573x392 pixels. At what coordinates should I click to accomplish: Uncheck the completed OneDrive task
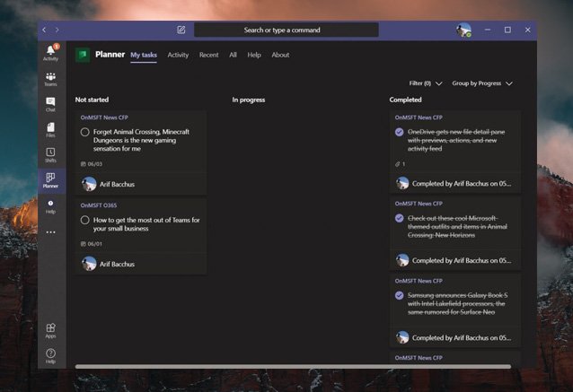[400, 132]
